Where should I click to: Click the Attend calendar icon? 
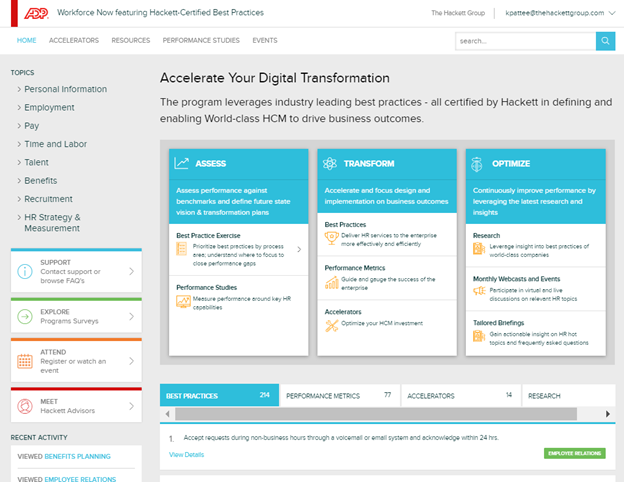tap(25, 361)
